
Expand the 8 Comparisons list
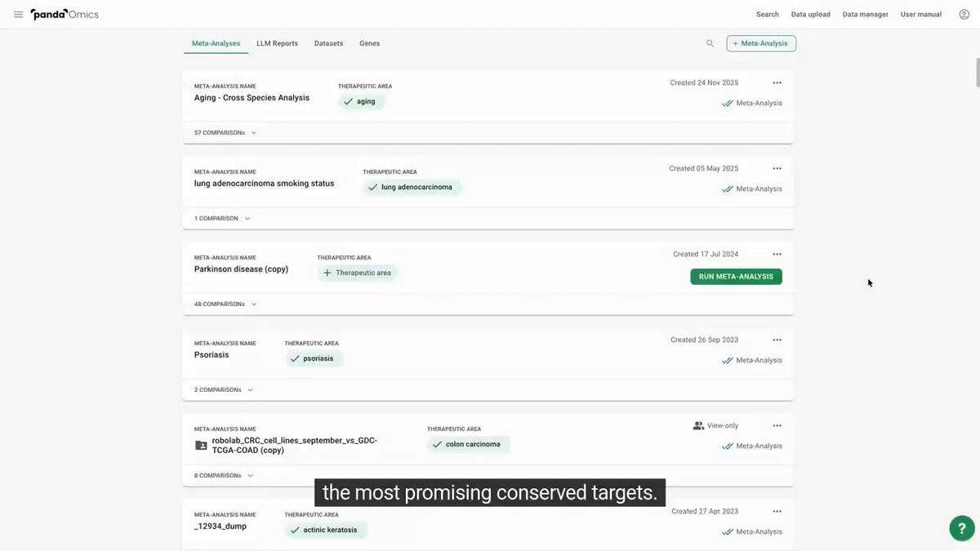point(224,475)
